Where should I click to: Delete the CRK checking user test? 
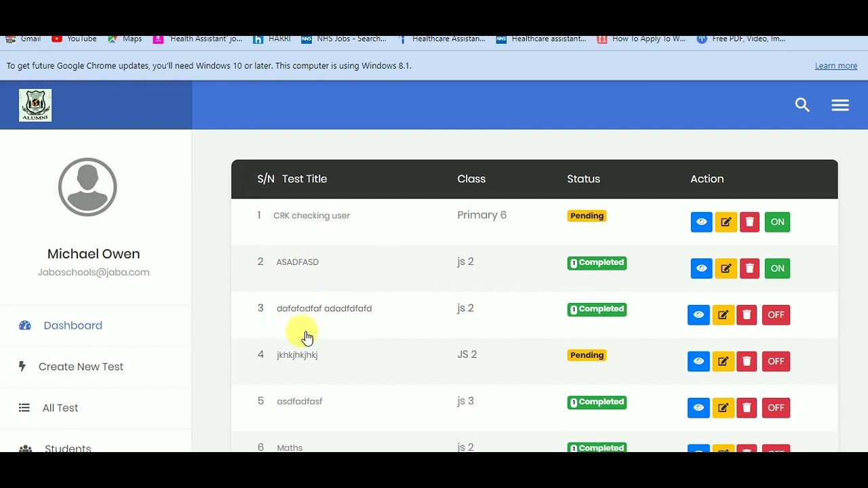(x=749, y=222)
